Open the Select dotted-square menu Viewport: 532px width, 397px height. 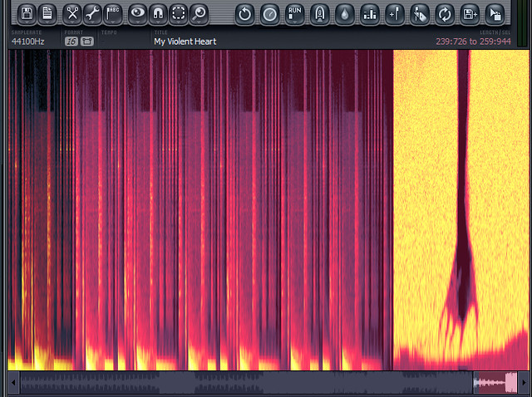click(179, 14)
